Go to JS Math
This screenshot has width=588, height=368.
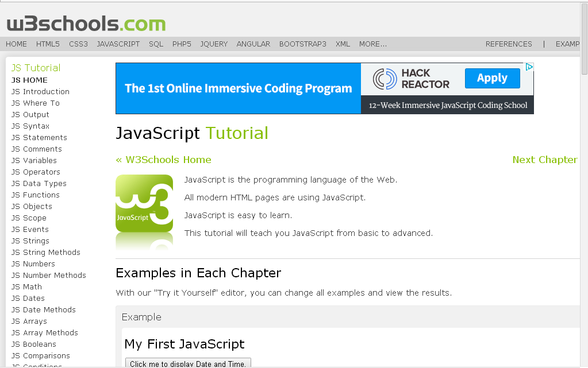pyautogui.click(x=26, y=286)
